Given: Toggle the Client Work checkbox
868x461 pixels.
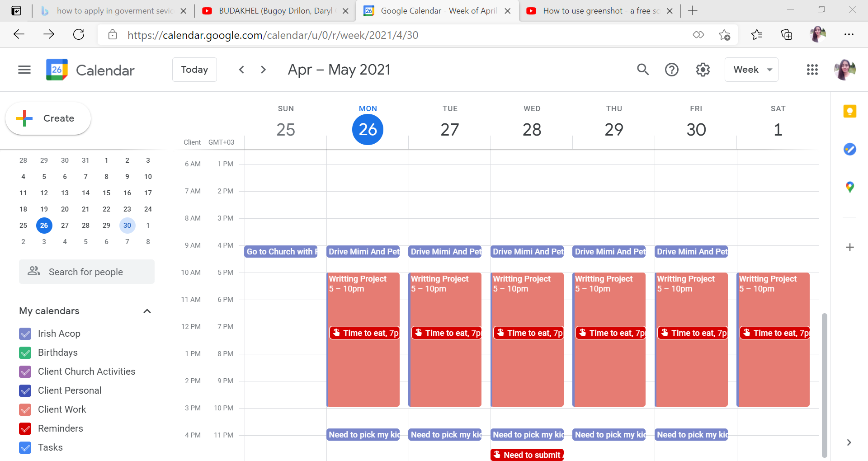Looking at the screenshot, I should [25, 409].
